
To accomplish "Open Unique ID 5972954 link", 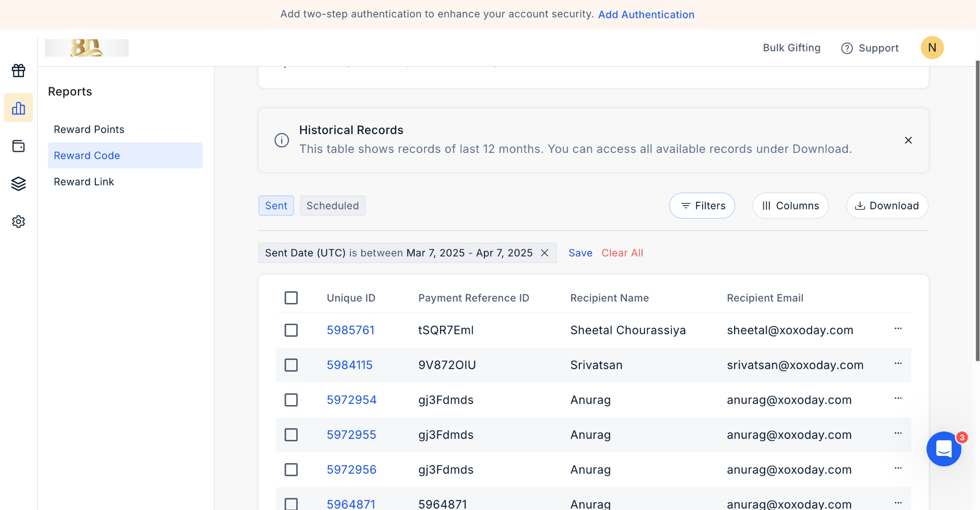I will [351, 400].
